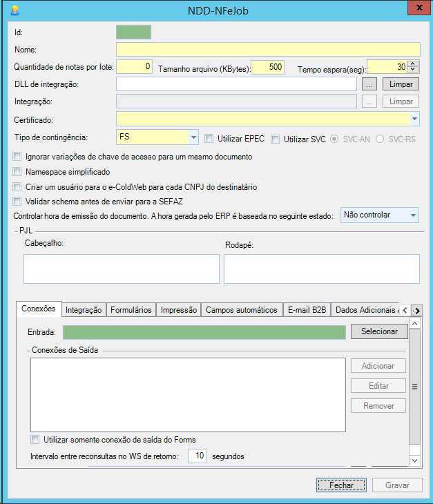Select the SVC-RS radio button
433x504 pixels.
coord(380,139)
